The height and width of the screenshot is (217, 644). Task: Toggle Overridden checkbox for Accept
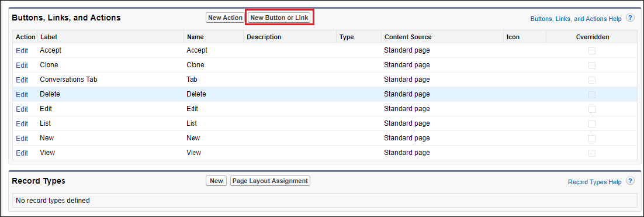coord(592,50)
